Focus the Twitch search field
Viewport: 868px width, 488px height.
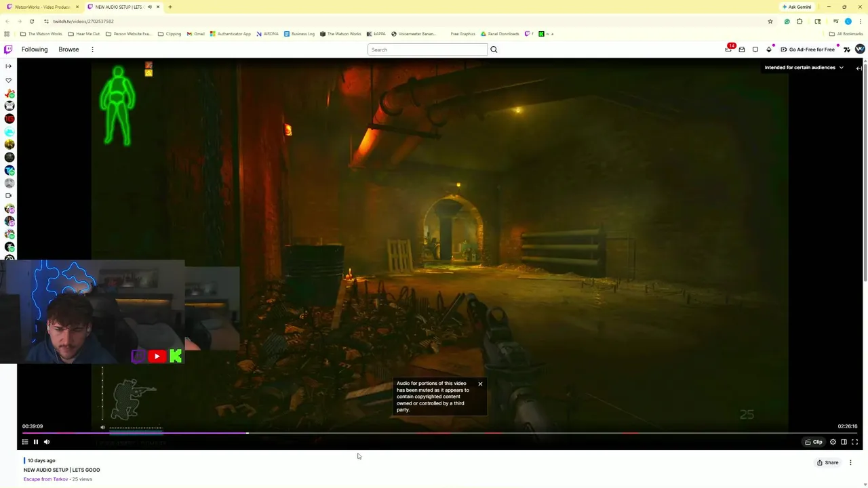click(x=427, y=49)
